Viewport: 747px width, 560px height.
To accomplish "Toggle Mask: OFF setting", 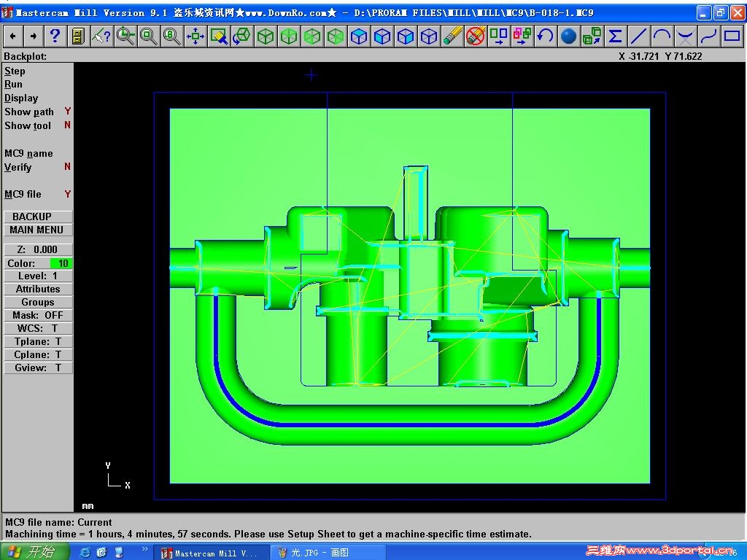I will [38, 315].
